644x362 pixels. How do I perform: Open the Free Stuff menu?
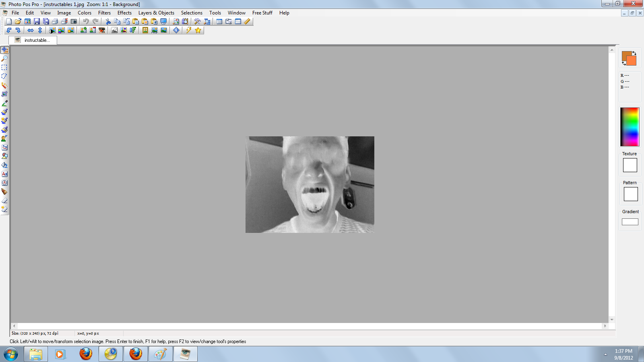pyautogui.click(x=262, y=13)
